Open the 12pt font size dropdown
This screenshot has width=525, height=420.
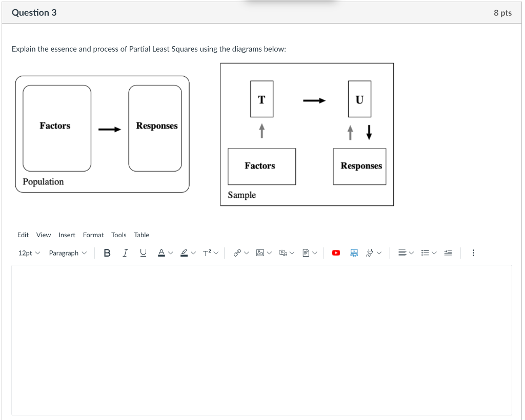pos(29,253)
